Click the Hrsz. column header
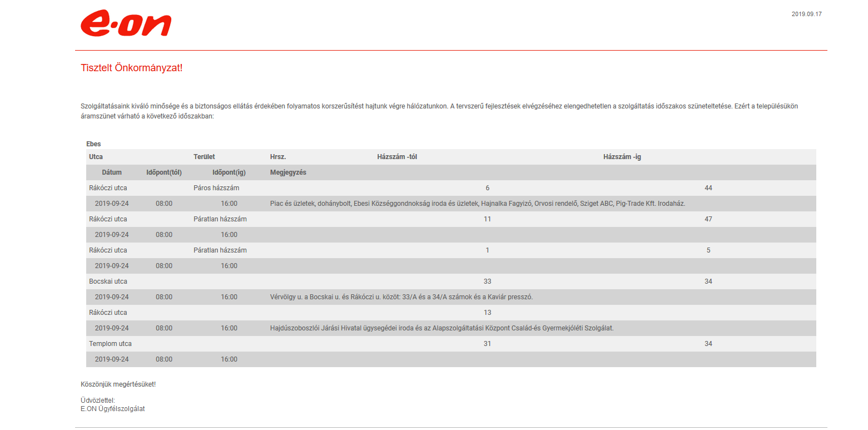 tap(278, 157)
